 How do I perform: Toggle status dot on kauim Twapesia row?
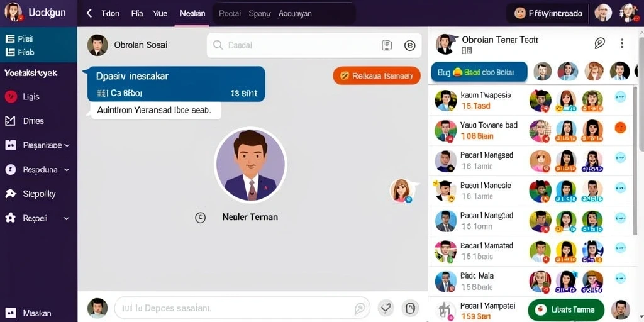point(620,97)
